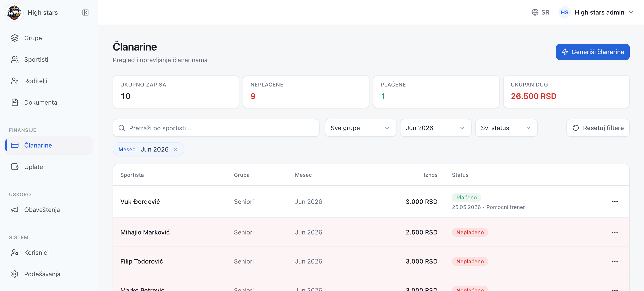Click the Plaćene stat card
The height and width of the screenshot is (291, 644).
pyautogui.click(x=436, y=92)
